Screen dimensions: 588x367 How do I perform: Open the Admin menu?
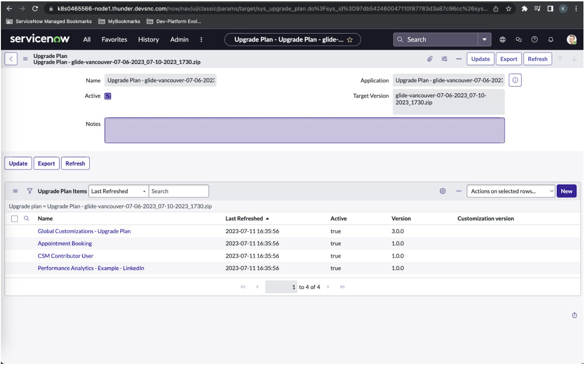pos(179,39)
